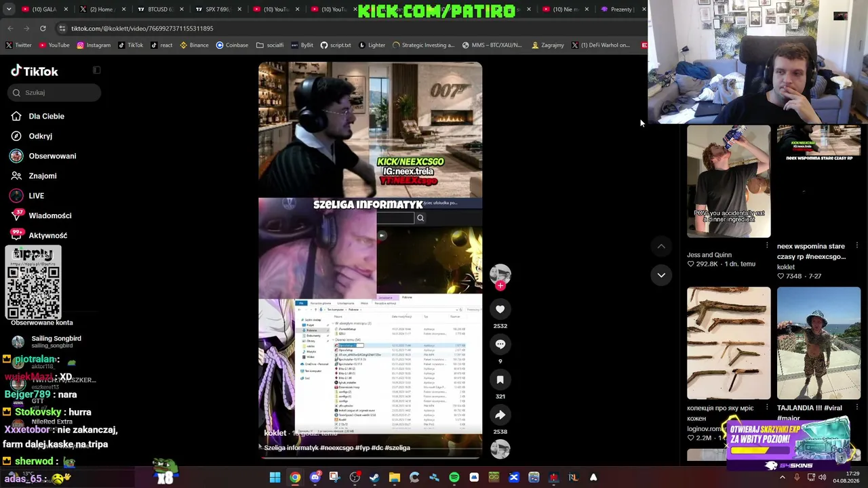
Task: Like the TikTok video with the heart icon
Action: pyautogui.click(x=500, y=309)
